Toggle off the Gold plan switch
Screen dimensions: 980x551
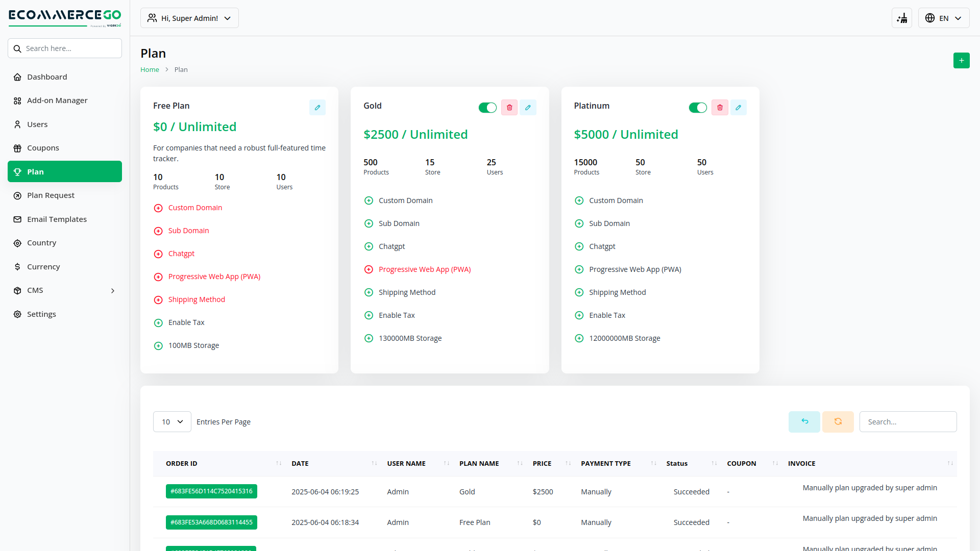(487, 108)
